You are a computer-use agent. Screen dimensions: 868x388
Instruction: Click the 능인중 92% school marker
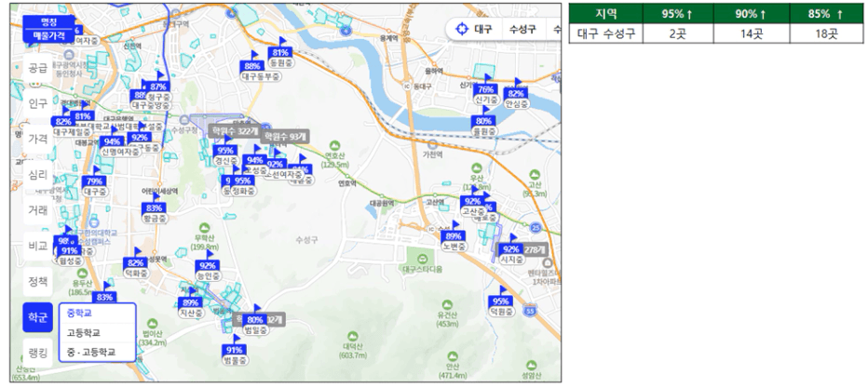(x=208, y=265)
